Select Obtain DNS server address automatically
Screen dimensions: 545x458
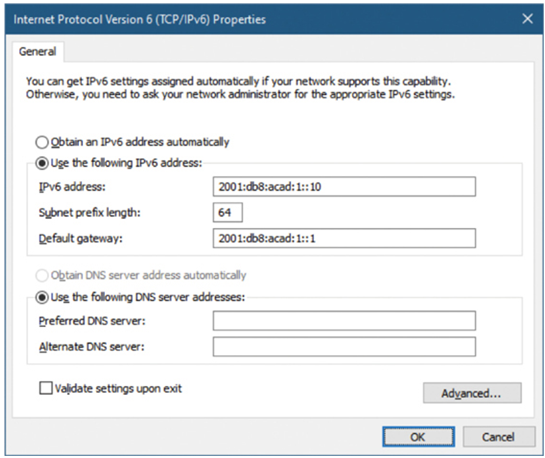click(42, 276)
